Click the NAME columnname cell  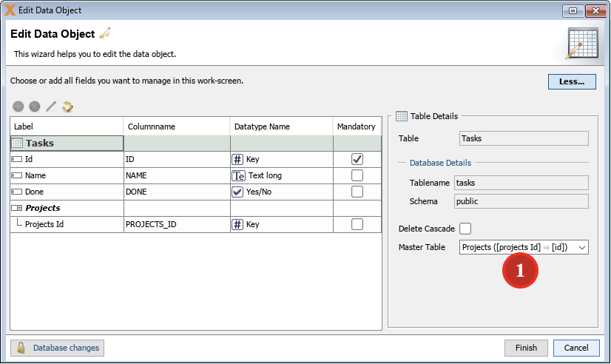coord(177,175)
